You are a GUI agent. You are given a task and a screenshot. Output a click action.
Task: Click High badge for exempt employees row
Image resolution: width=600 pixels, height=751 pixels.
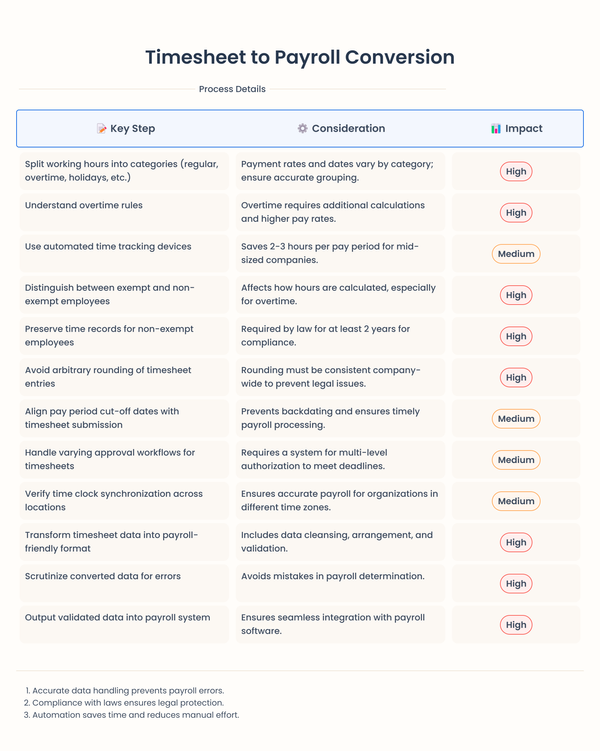[516, 295]
